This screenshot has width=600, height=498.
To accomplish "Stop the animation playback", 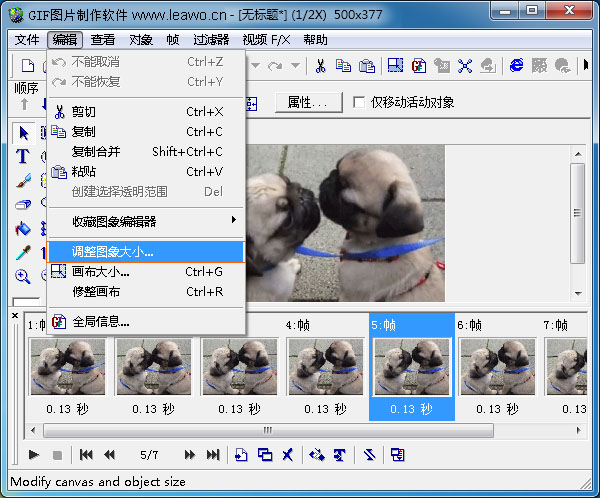I will (57, 455).
